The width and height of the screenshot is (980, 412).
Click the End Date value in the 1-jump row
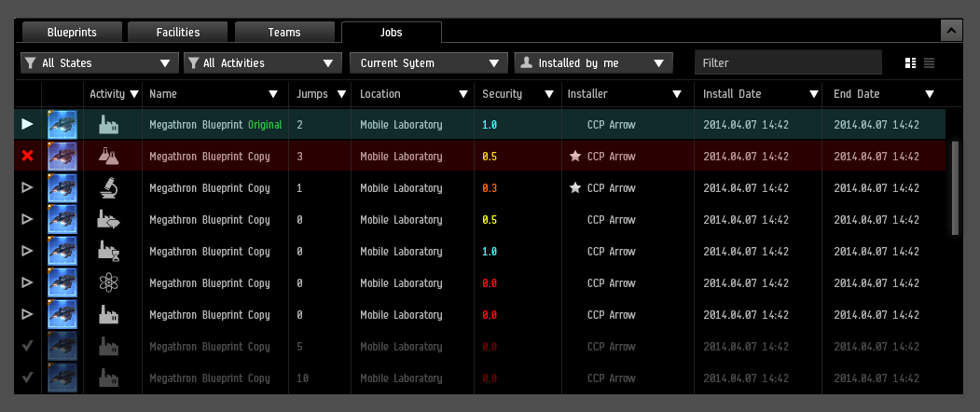coord(876,188)
